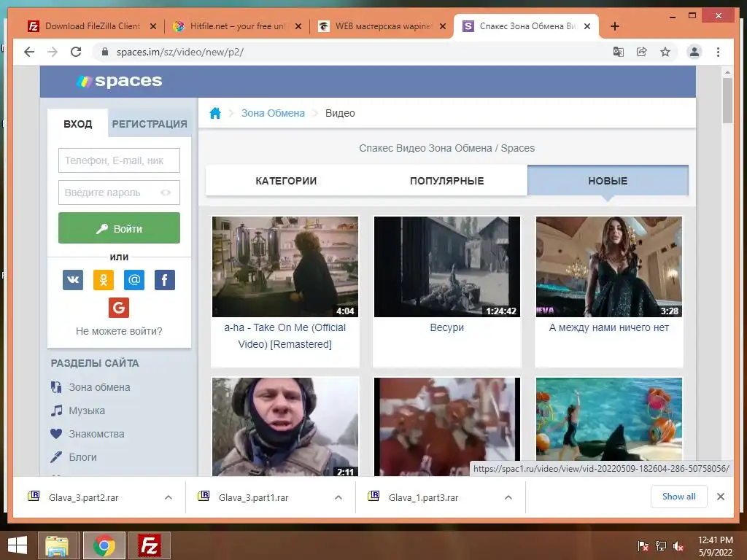
Task: Select the НОВЫЕ tab
Action: (608, 181)
